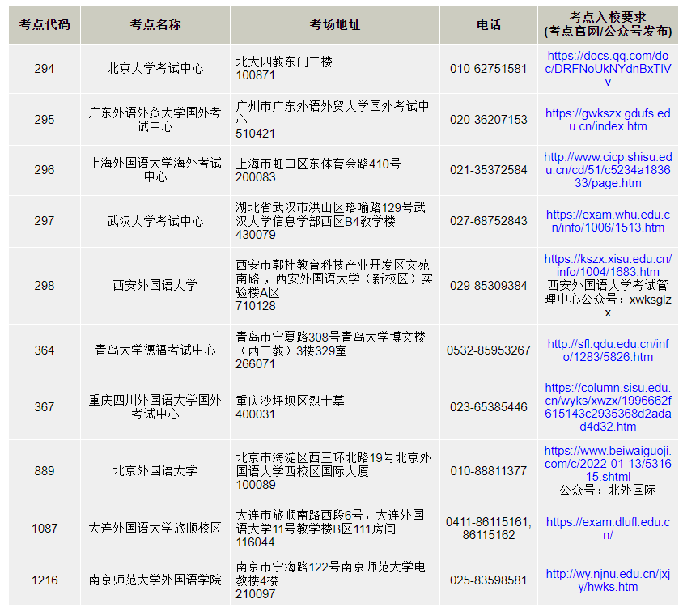The height and width of the screenshot is (616, 700).
Task: Click phone number 010-62751581
Action: coord(489,69)
